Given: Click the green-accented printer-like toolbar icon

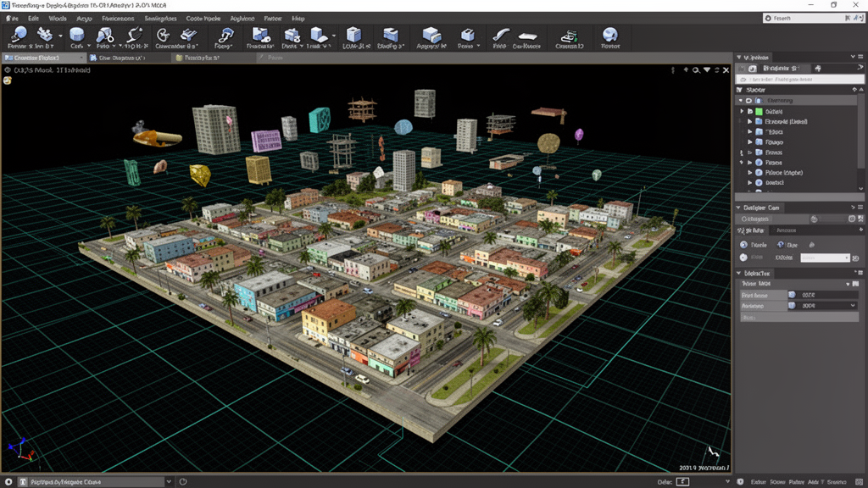Looking at the screenshot, I should tap(570, 36).
